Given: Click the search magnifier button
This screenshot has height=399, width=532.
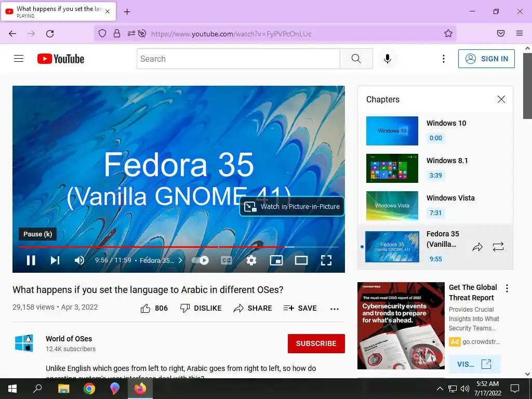Looking at the screenshot, I should (x=356, y=59).
